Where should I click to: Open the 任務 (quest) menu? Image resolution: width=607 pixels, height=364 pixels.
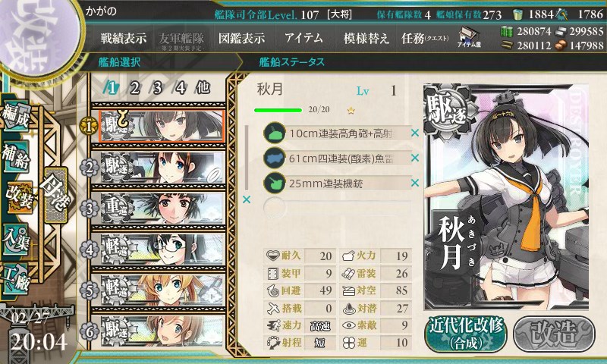[x=425, y=38]
